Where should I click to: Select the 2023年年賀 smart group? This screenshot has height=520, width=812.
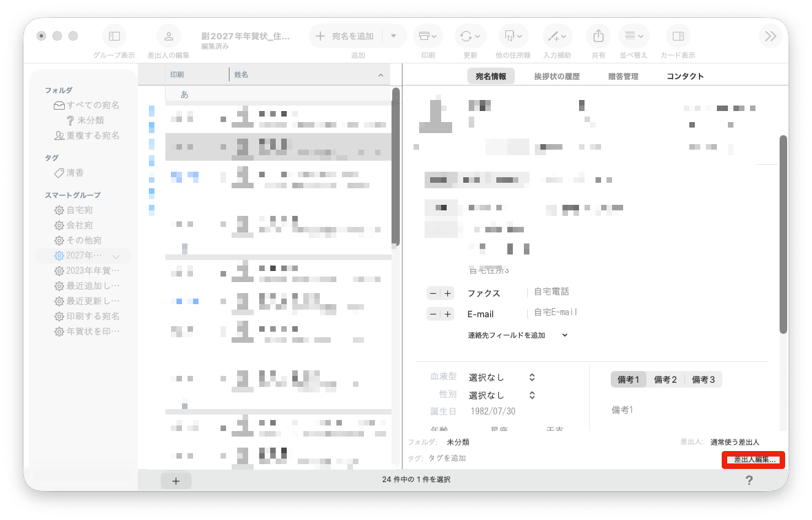86,271
